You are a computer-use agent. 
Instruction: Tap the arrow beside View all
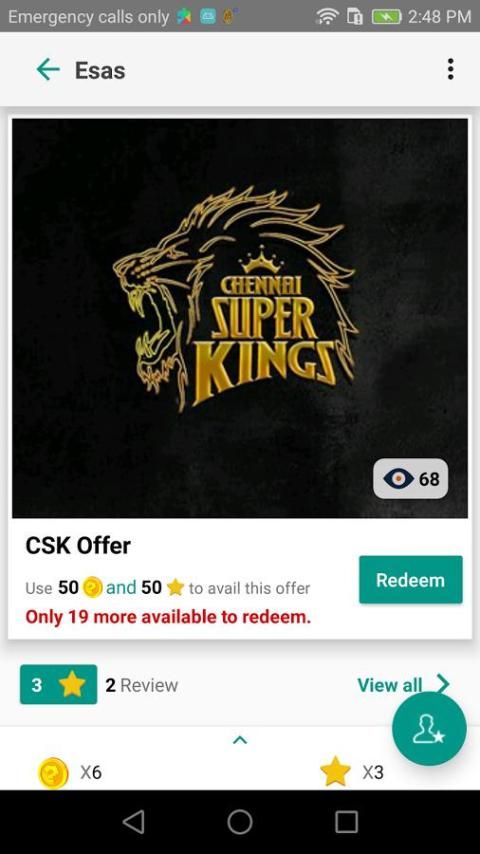[x=443, y=684]
